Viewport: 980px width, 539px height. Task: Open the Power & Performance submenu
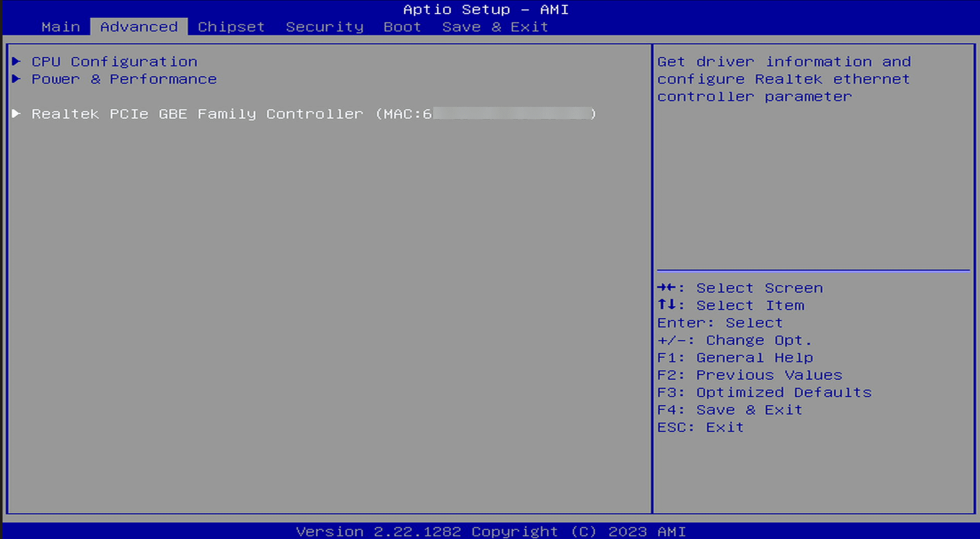click(124, 79)
